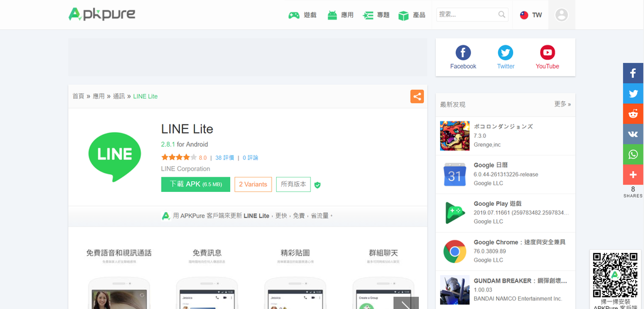Image resolution: width=644 pixels, height=309 pixels.
Task: Click 更多 in 最新发现 panel
Action: click(562, 104)
